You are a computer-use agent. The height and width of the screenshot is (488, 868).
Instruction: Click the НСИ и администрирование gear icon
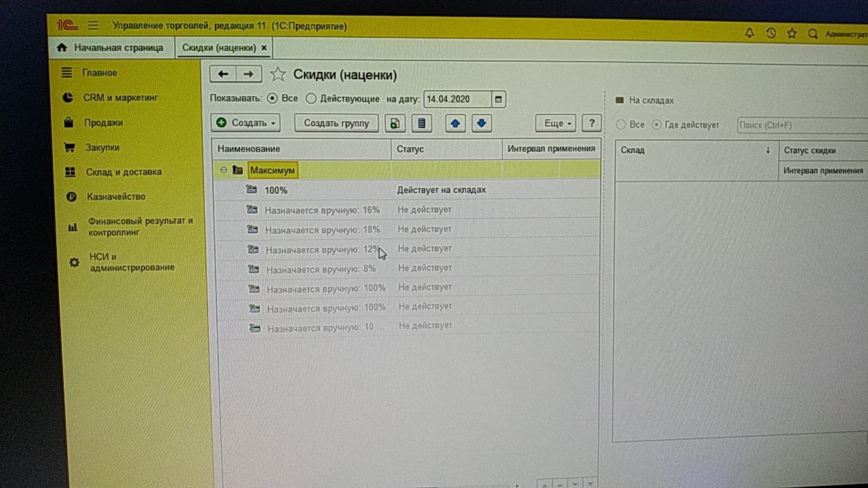74,262
